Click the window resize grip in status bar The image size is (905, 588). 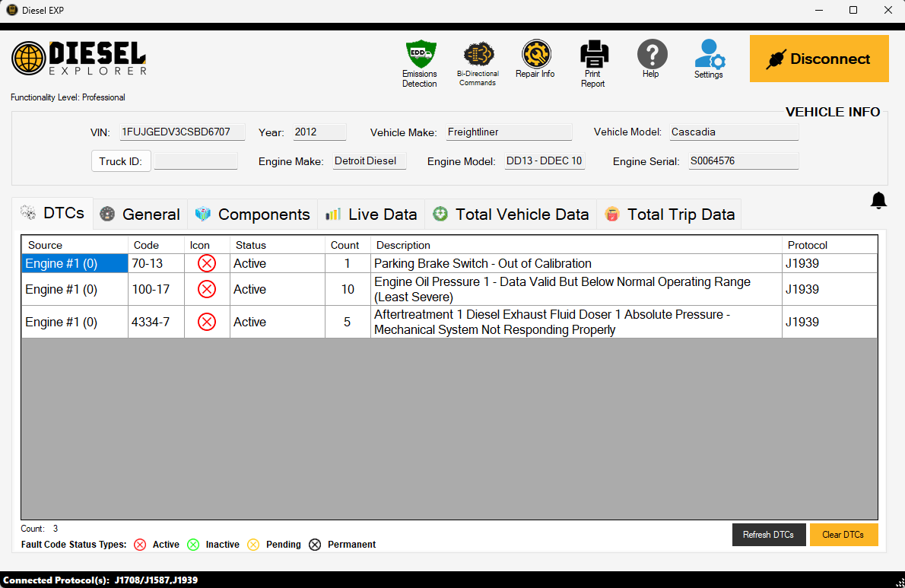(x=899, y=582)
